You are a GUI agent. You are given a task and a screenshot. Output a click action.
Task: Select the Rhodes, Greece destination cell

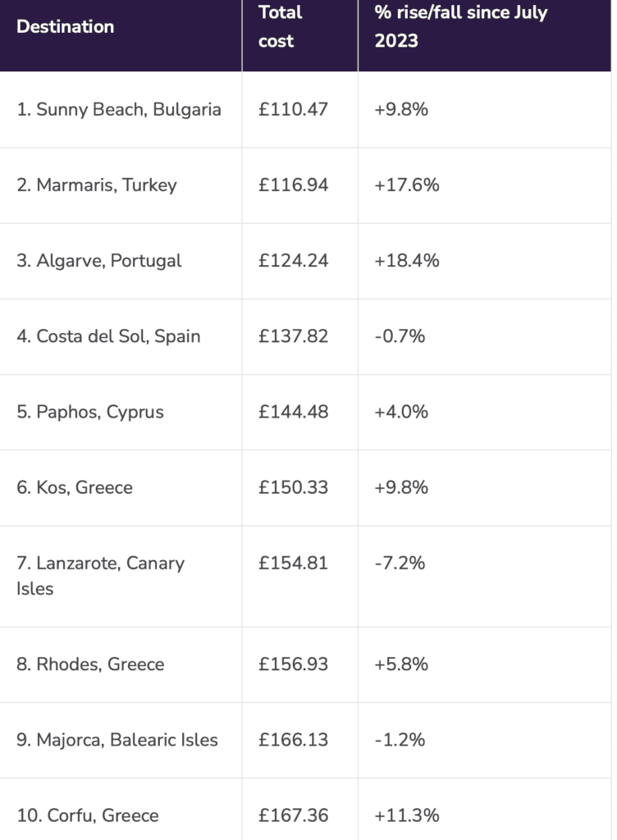pyautogui.click(x=121, y=664)
